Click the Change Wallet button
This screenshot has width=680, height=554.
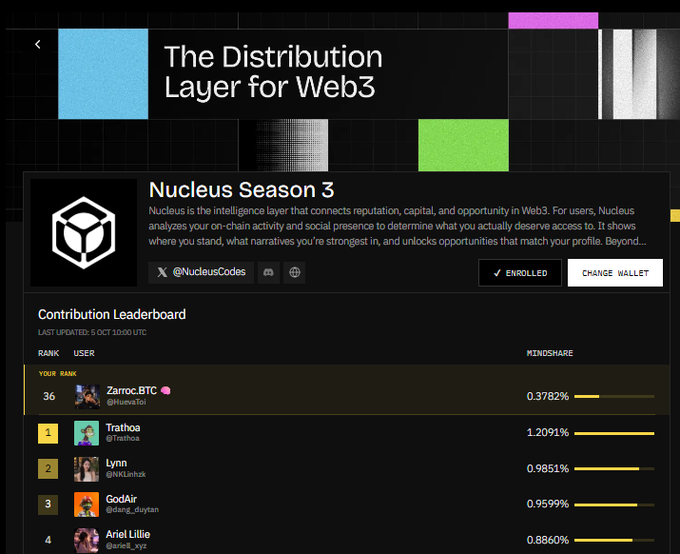click(615, 273)
